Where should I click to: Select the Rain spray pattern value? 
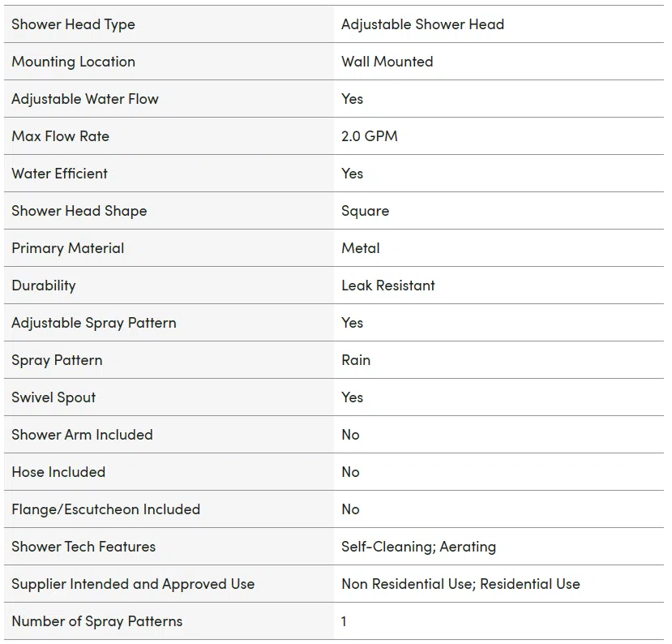tap(356, 360)
